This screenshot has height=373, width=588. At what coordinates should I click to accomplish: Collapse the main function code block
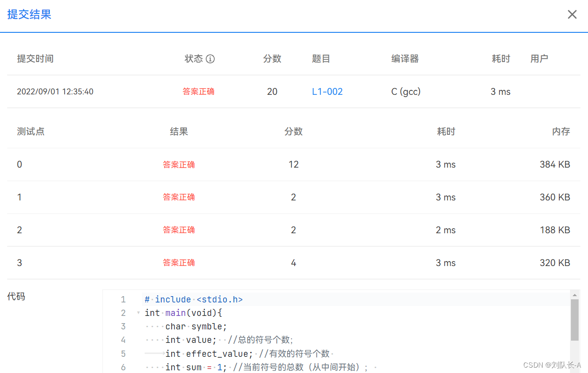[138, 313]
